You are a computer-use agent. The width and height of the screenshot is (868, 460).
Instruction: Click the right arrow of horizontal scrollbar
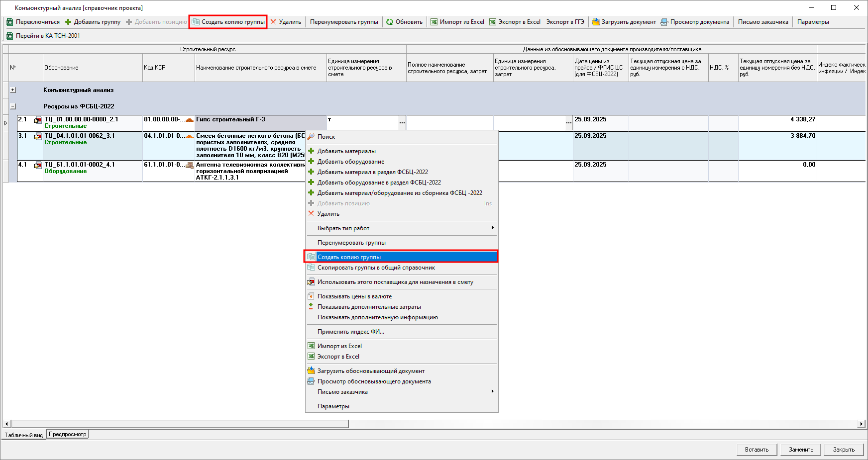861,424
